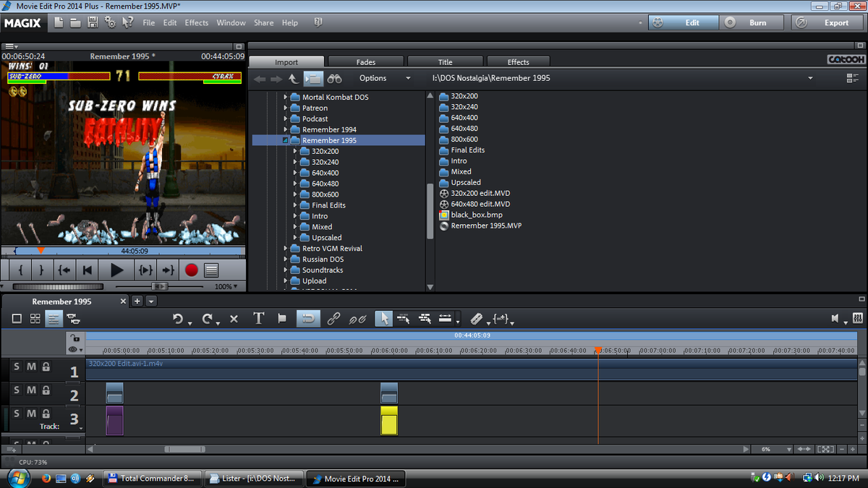Jump to the beginning of the movie
Viewport: 868px width, 488px height.
pos(88,270)
